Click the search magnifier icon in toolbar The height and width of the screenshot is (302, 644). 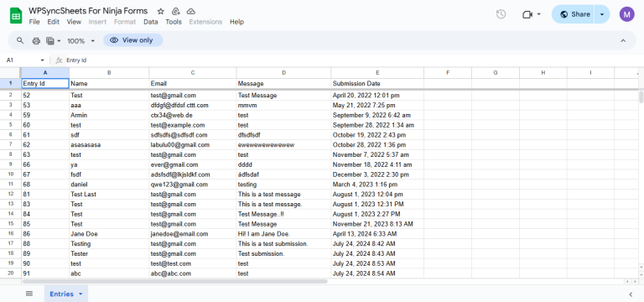(x=20, y=40)
